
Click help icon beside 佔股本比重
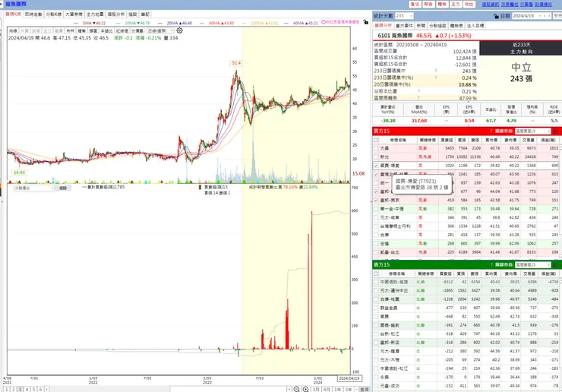pos(418,91)
